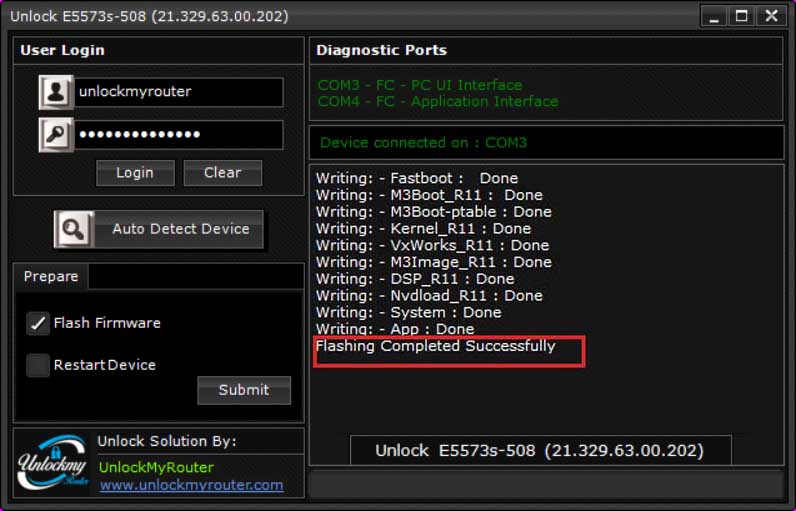This screenshot has height=511, width=796.
Task: Click the M3Boot-ptable Done log line
Action: (434, 212)
